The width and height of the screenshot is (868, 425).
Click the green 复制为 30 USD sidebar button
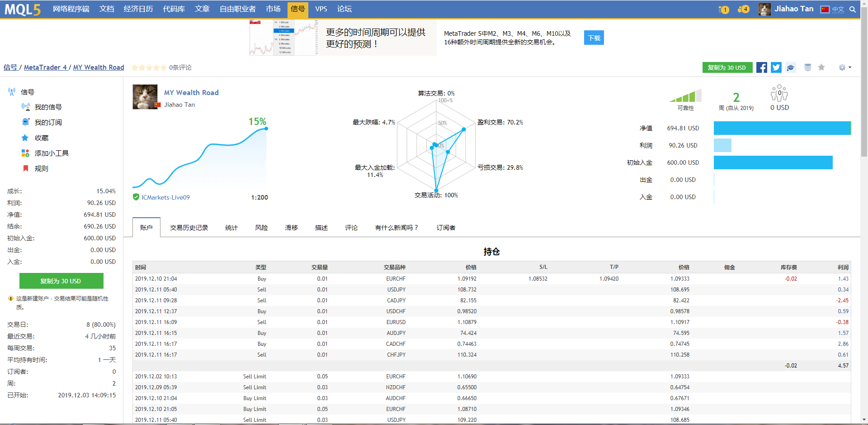[61, 281]
